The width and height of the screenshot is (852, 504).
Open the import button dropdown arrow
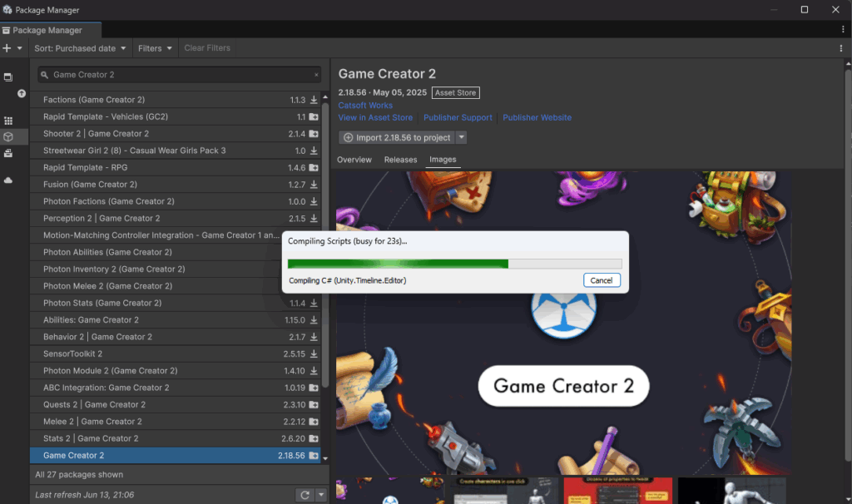pos(461,137)
